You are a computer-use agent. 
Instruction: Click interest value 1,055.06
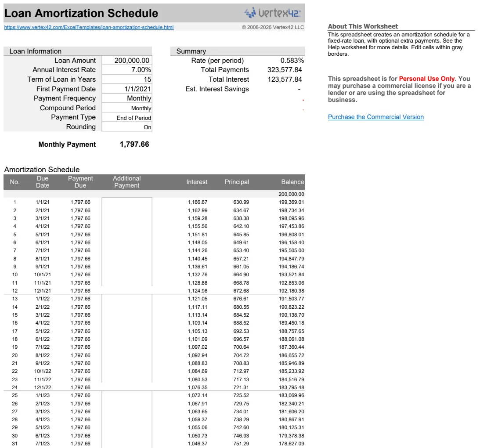point(198,427)
